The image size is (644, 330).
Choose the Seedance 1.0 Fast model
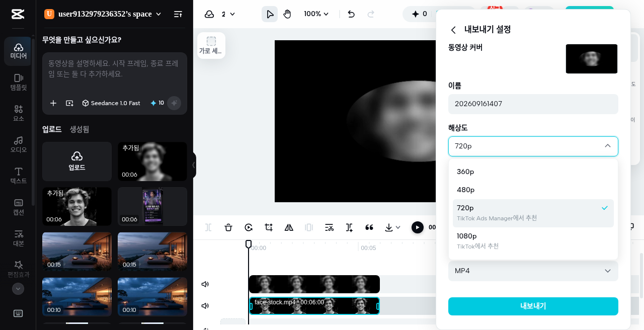pos(111,103)
